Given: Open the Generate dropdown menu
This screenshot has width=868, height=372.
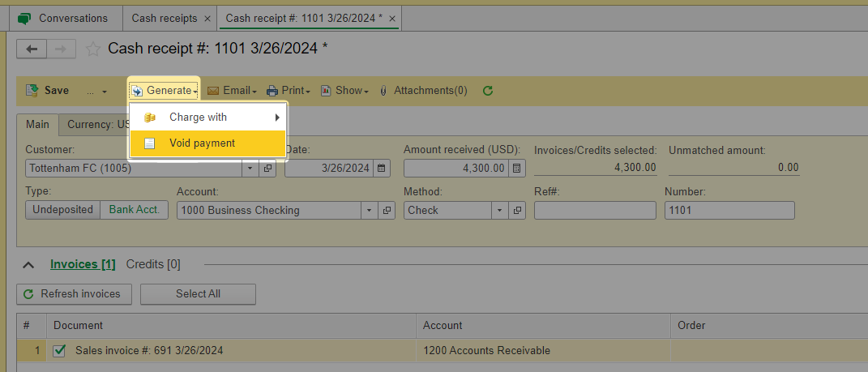Looking at the screenshot, I should (164, 90).
